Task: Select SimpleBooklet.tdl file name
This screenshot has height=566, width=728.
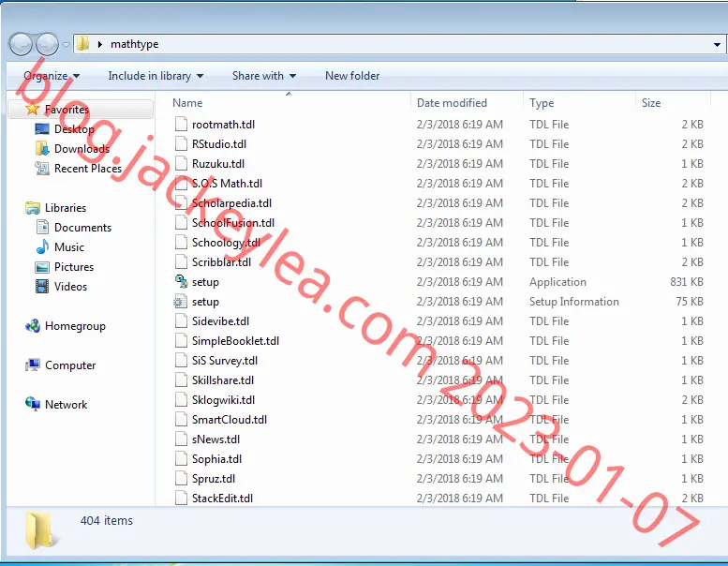Action: tap(235, 341)
